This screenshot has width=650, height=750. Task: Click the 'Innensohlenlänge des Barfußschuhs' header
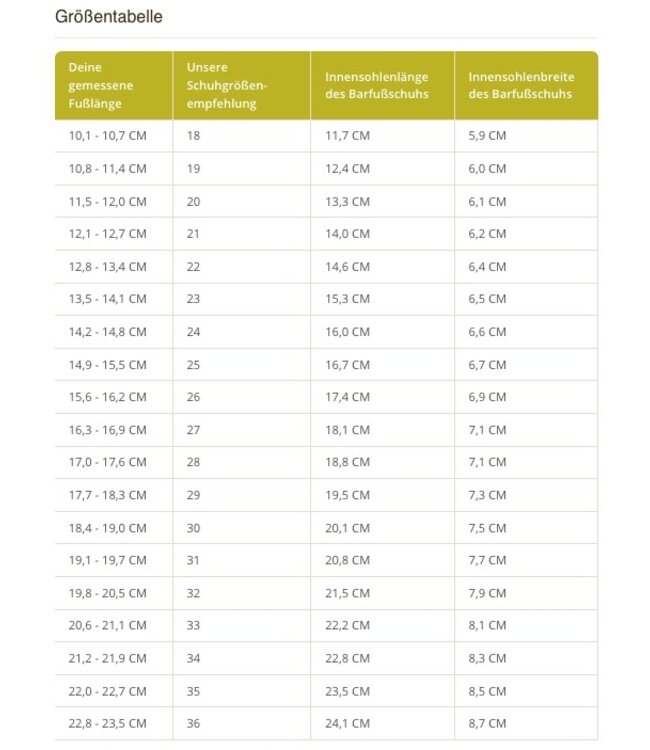(x=376, y=85)
